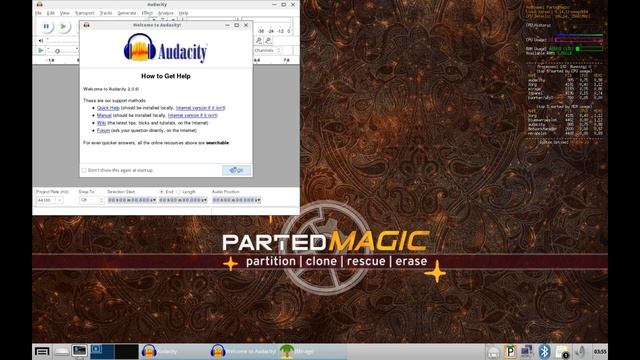Click the 'P' tray icon

510,351
